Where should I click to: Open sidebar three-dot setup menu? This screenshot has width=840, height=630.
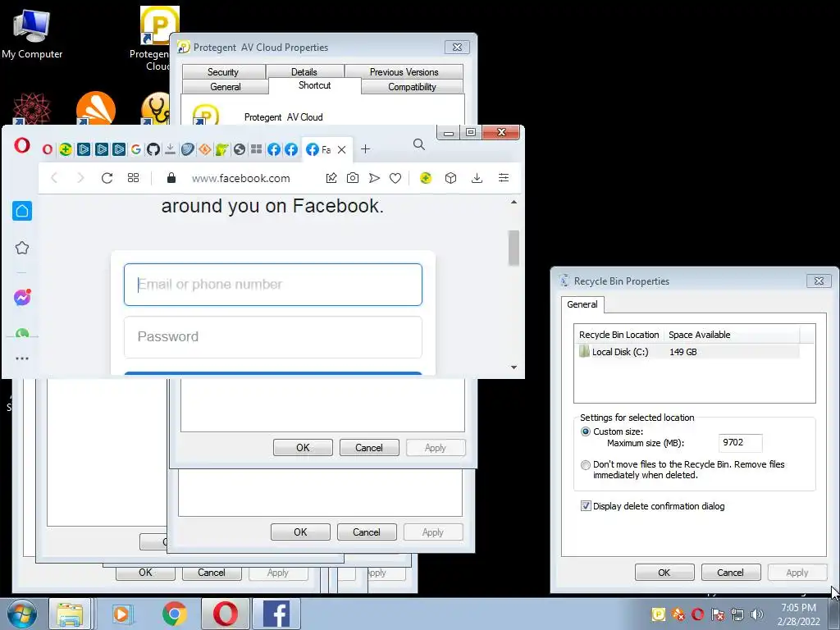coord(22,358)
